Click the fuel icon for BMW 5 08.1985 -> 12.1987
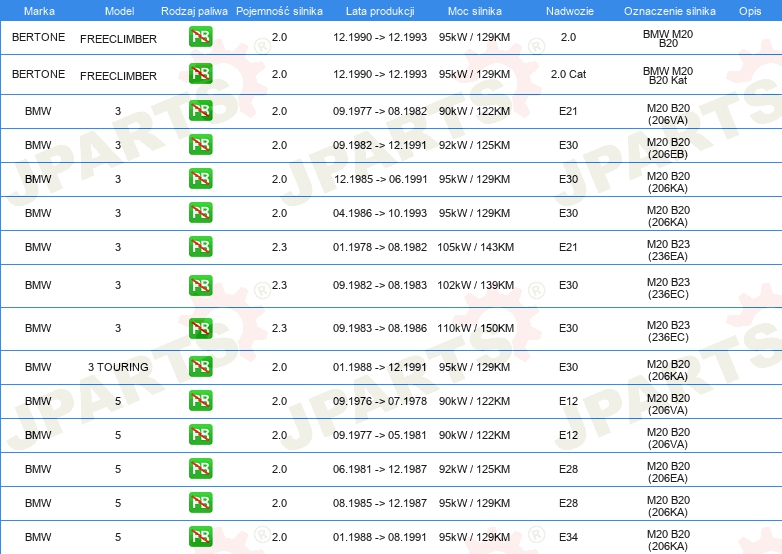Viewport: 782px width, 554px height. pos(200,502)
